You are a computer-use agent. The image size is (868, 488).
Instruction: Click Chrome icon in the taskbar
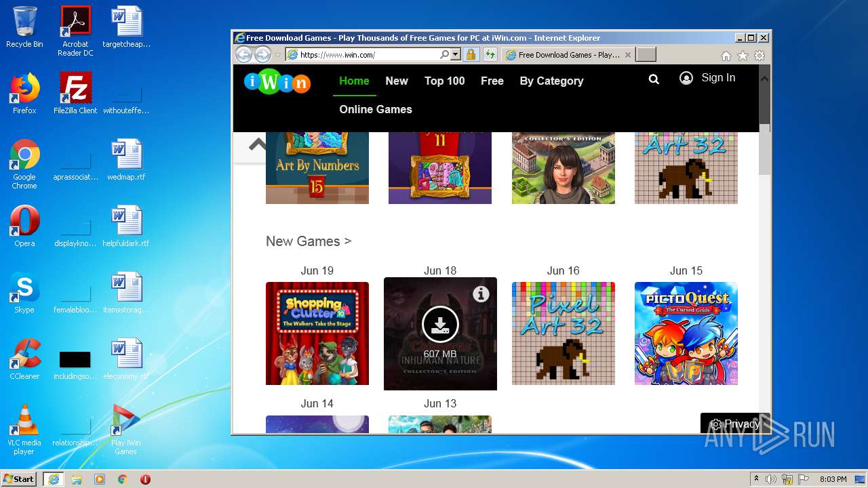pos(123,479)
